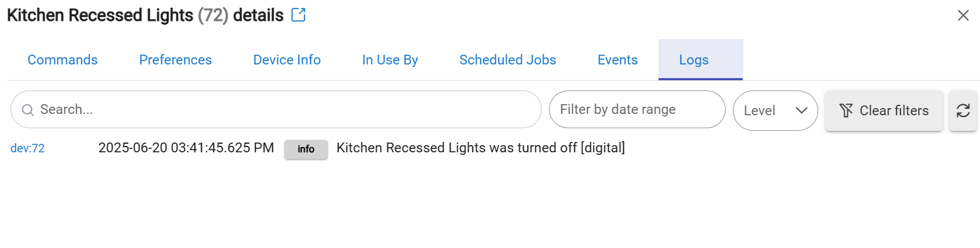Image resolution: width=980 pixels, height=248 pixels.
Task: Close the device details dialog
Action: [x=963, y=16]
